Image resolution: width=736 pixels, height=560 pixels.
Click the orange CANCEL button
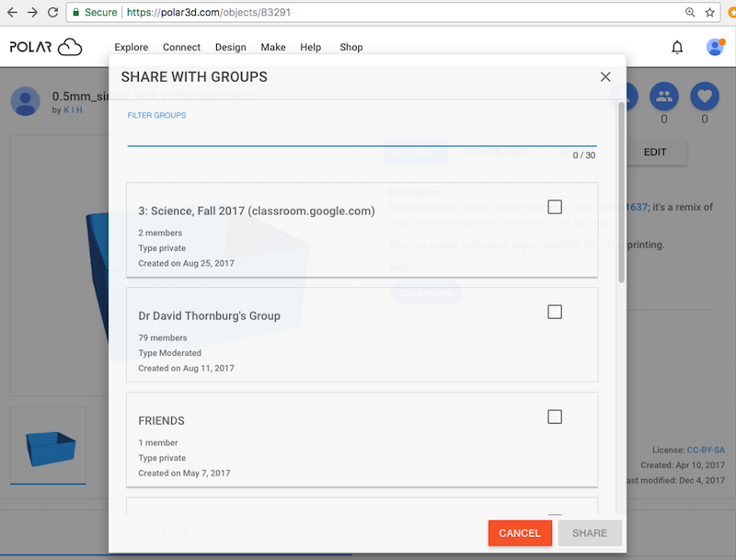click(520, 533)
